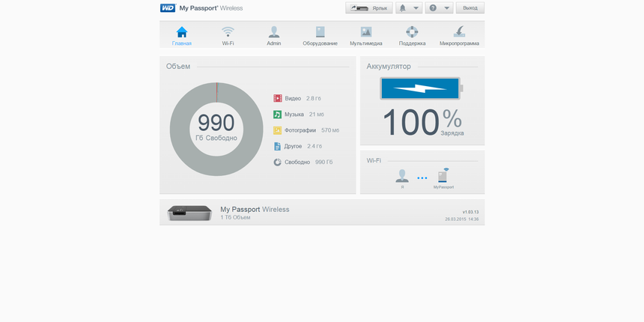This screenshot has width=644, height=322.
Task: Click the Музыка 21 Мб value
Action: pos(317,115)
